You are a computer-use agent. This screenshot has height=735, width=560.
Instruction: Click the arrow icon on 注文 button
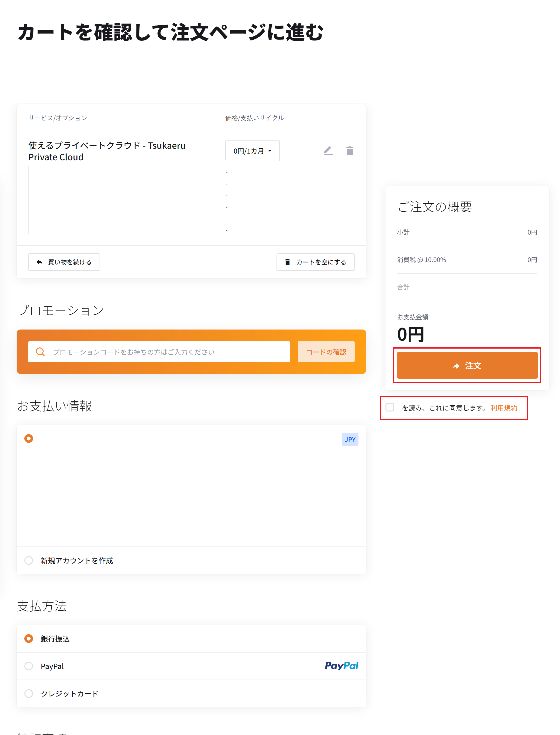pos(456,366)
